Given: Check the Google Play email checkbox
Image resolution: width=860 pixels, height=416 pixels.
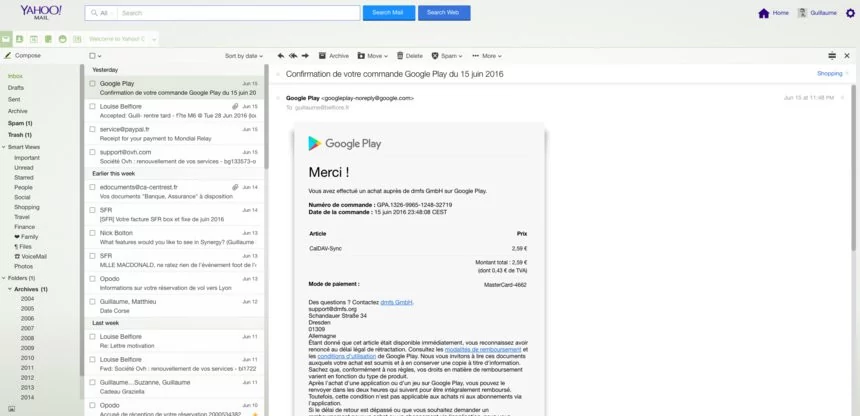Looking at the screenshot, I should (92, 83).
